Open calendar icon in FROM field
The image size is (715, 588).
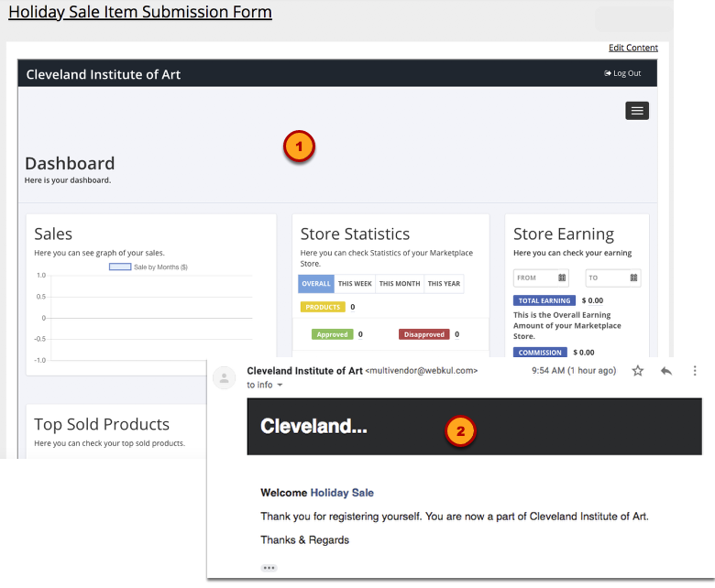562,278
